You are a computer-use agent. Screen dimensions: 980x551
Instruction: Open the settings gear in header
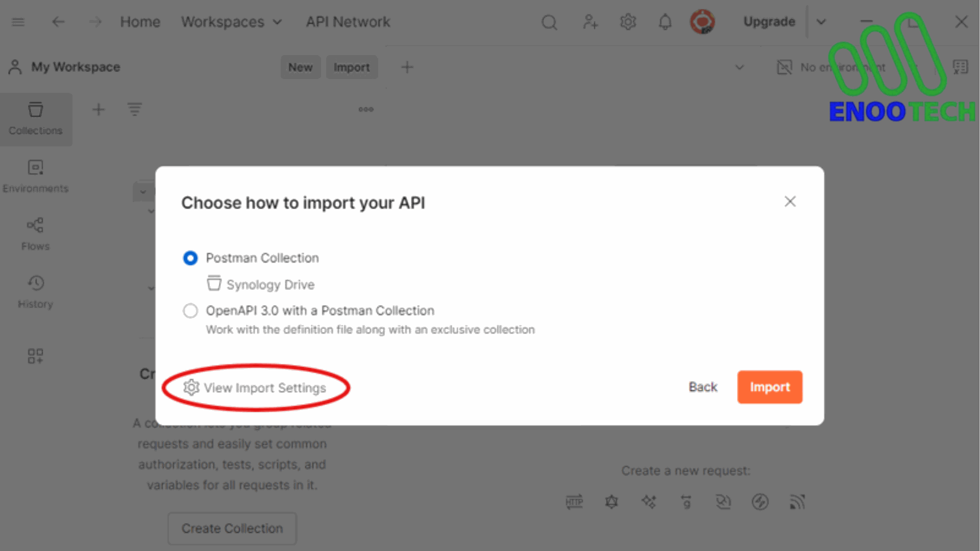click(x=628, y=22)
